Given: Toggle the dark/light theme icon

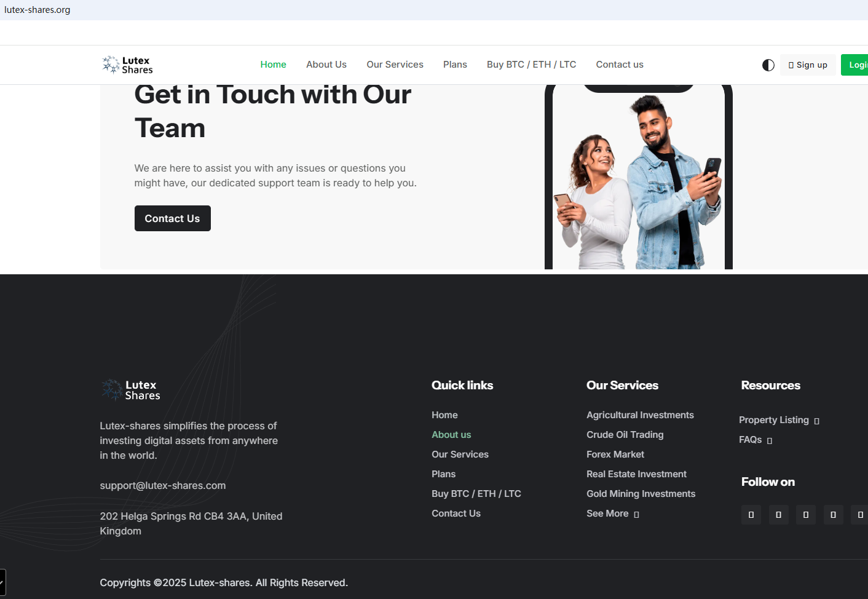Looking at the screenshot, I should click(x=768, y=65).
